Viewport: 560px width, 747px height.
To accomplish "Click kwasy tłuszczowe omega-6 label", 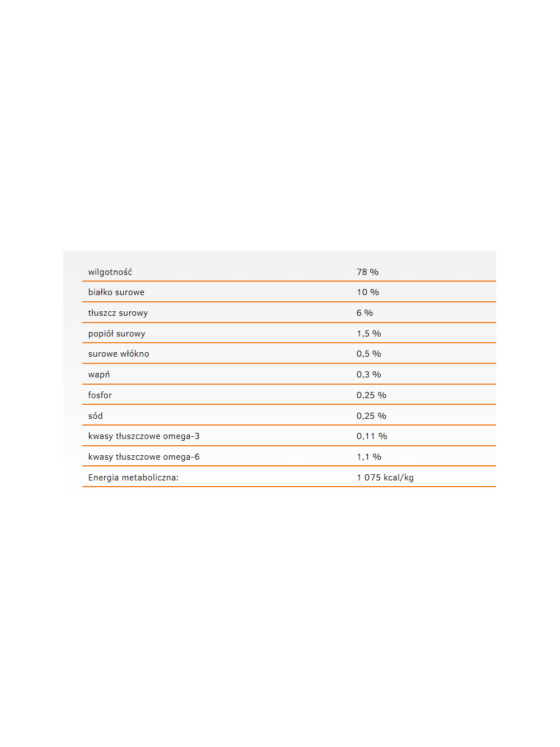I will pyautogui.click(x=144, y=457).
